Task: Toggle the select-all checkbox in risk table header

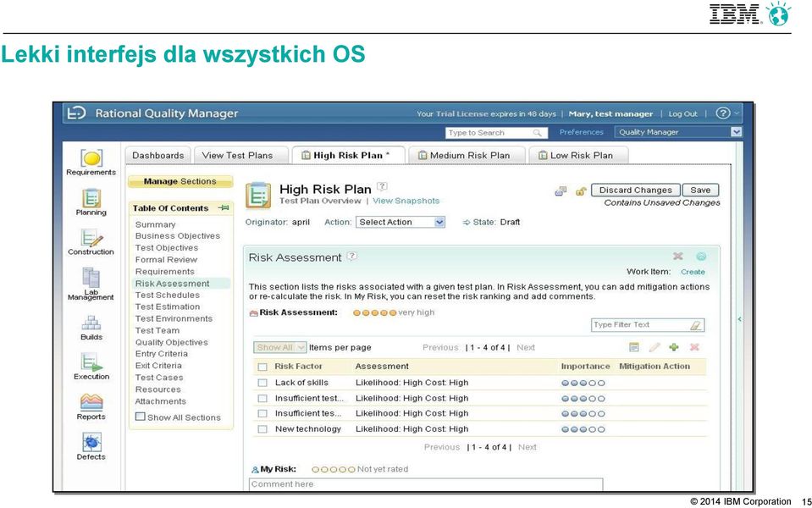Action: coord(262,367)
